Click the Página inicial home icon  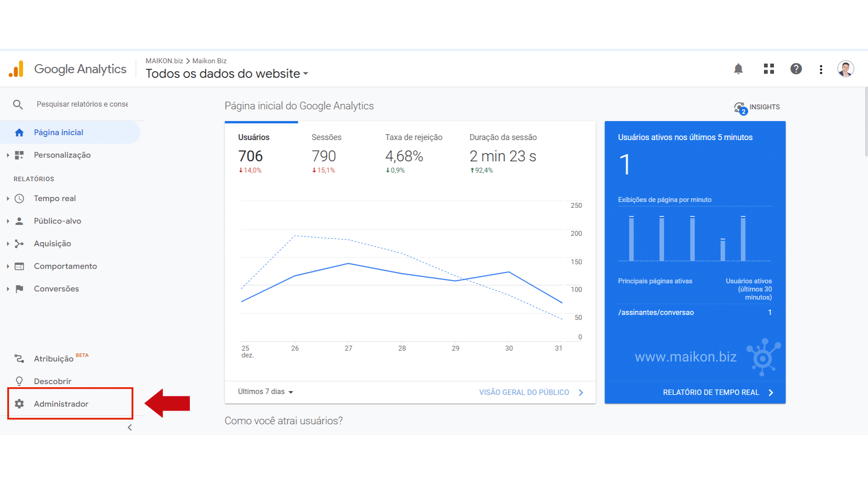point(19,132)
